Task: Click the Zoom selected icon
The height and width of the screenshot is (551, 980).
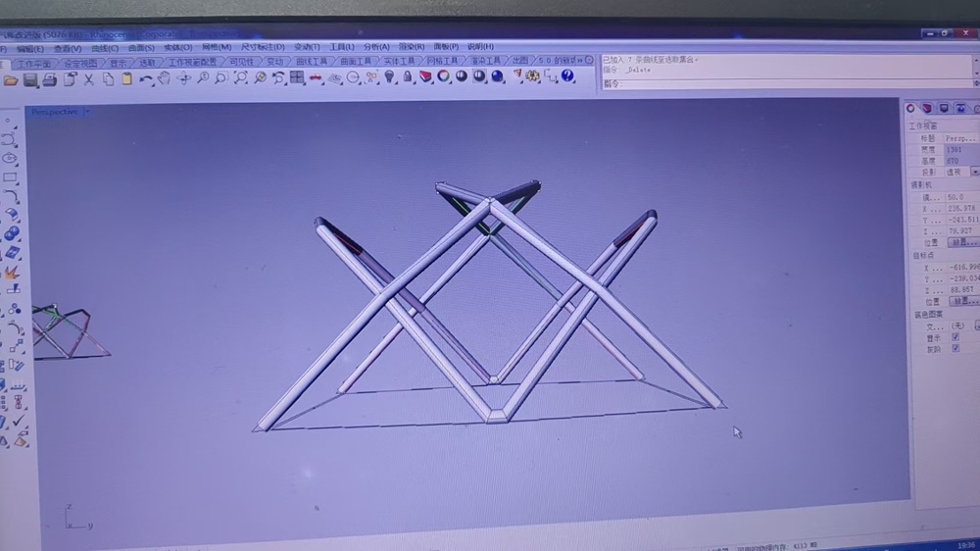Action: [x=260, y=77]
